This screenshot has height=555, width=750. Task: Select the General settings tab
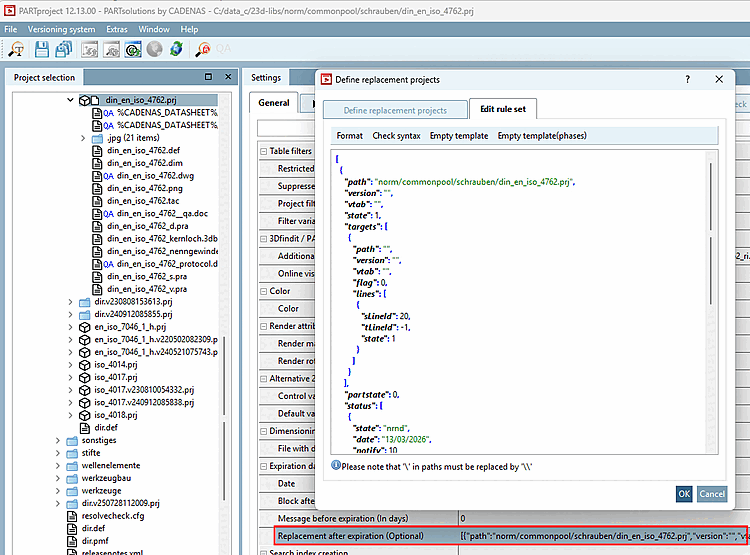point(274,102)
